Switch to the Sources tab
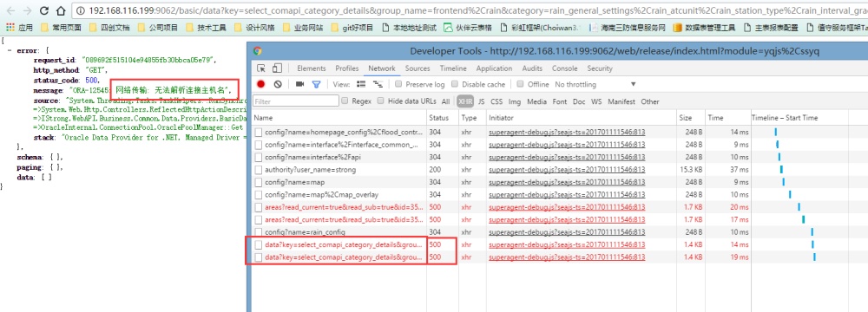 point(418,68)
